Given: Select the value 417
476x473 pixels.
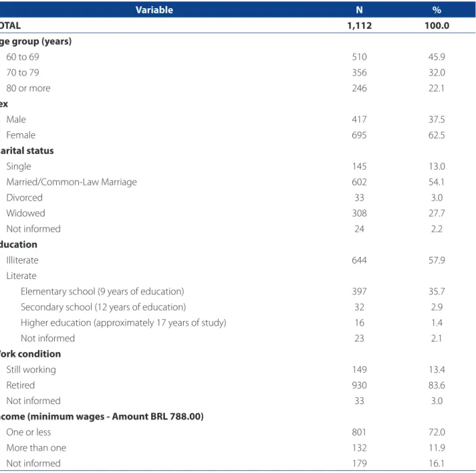Looking at the screenshot, I should click(x=359, y=120).
